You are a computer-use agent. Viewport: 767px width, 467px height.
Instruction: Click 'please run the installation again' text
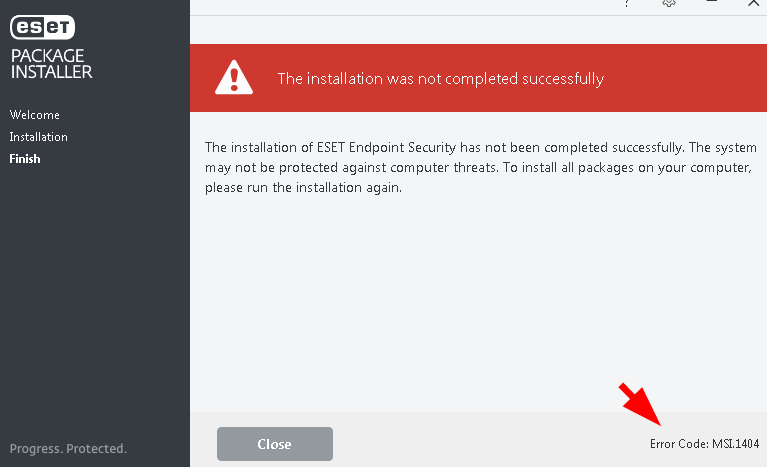coord(303,188)
